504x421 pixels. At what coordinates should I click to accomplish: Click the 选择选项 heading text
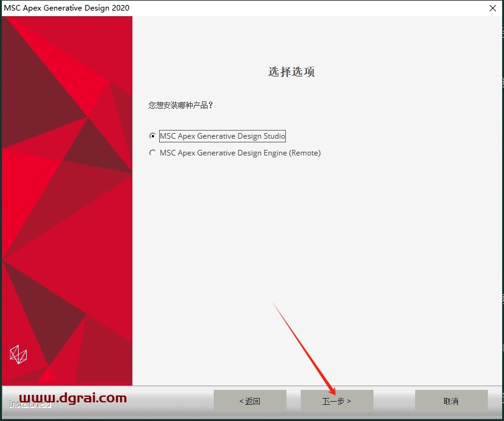click(x=291, y=72)
